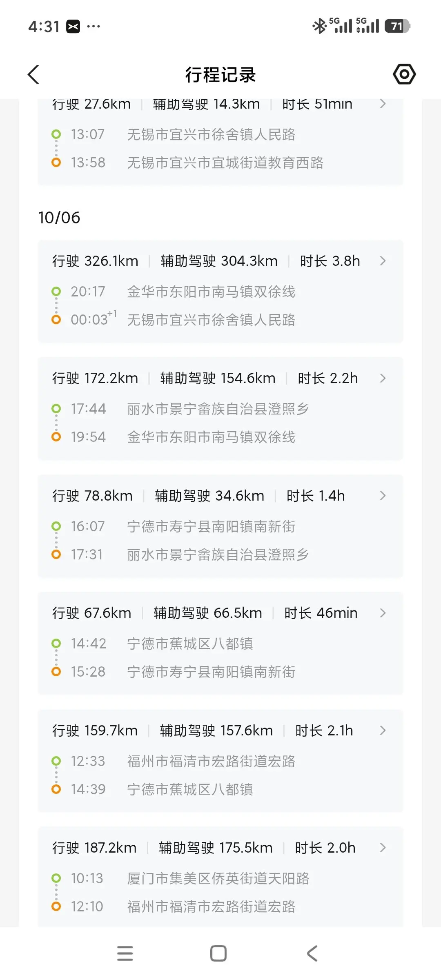Expand the 172.2km trip chevron
This screenshot has height=980, width=441.
point(383,378)
